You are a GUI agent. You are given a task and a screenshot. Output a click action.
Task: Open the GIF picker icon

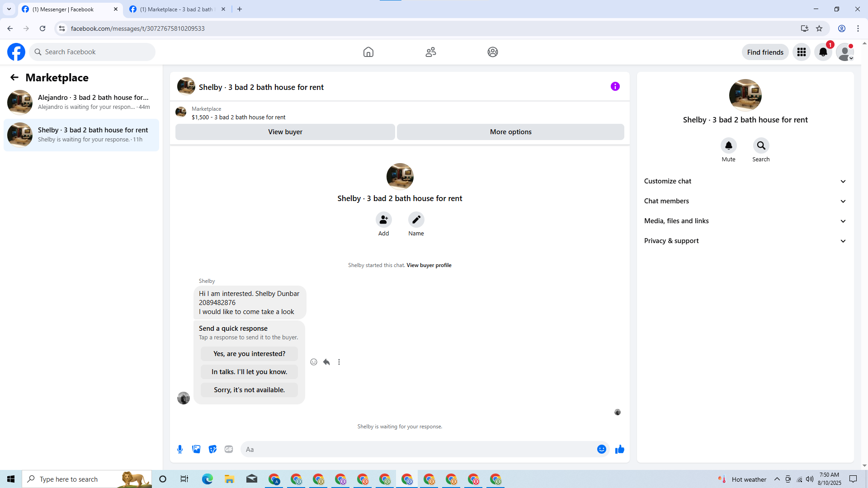coord(229,449)
